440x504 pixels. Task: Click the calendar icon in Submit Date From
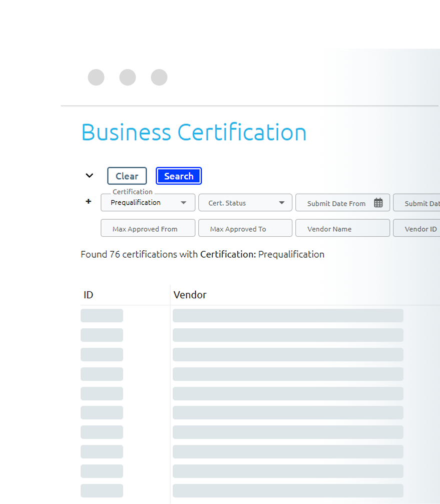378,203
